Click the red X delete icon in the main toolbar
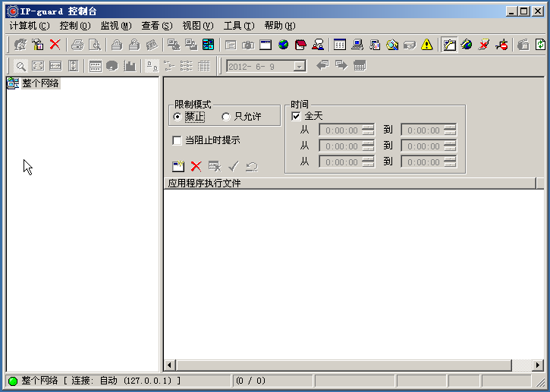Screen dimensions: 550x392 pyautogui.click(x=55, y=45)
